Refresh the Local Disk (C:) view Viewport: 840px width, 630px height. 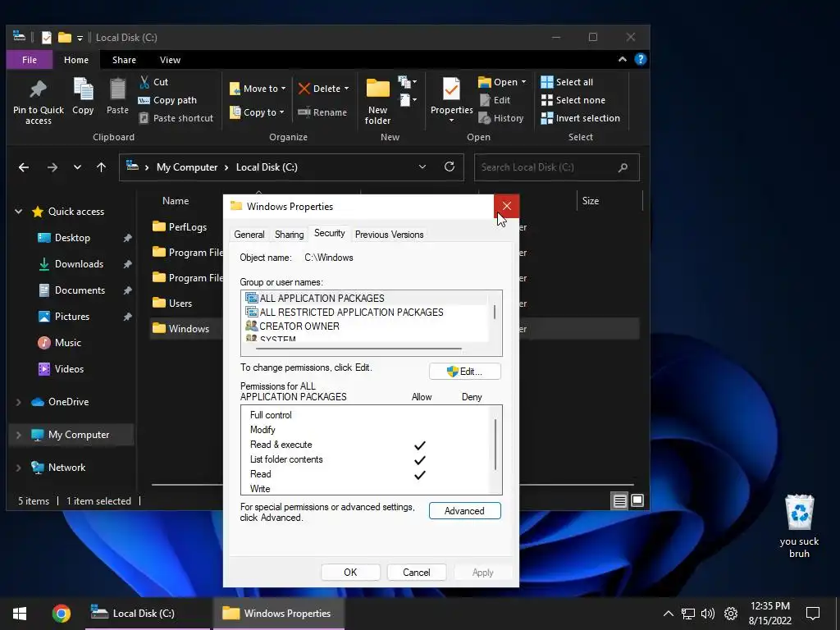[450, 167]
